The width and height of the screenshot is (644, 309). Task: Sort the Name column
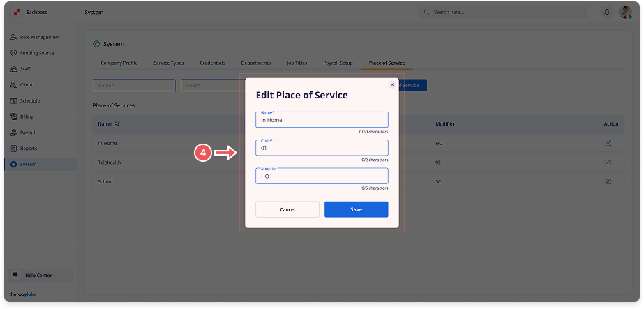(x=117, y=124)
